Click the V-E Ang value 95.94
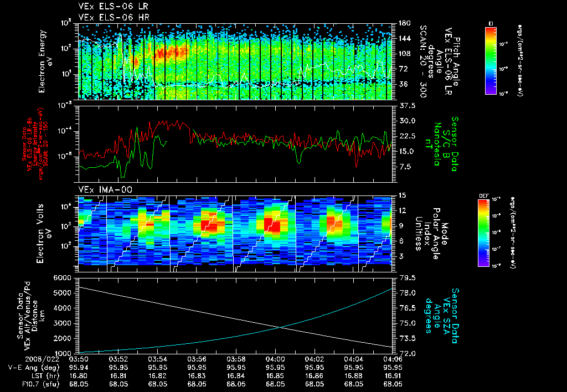 tap(79, 368)
